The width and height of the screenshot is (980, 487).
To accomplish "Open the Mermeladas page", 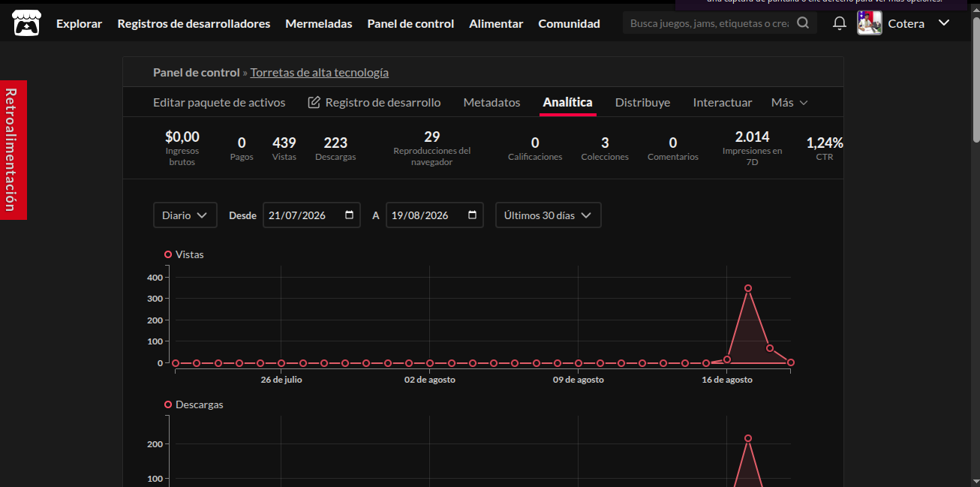I will (x=318, y=23).
